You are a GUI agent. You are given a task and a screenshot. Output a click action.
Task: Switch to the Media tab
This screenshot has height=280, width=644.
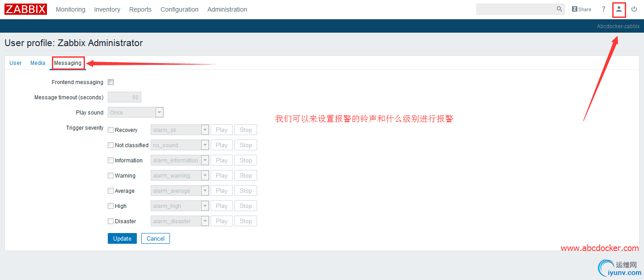click(38, 63)
